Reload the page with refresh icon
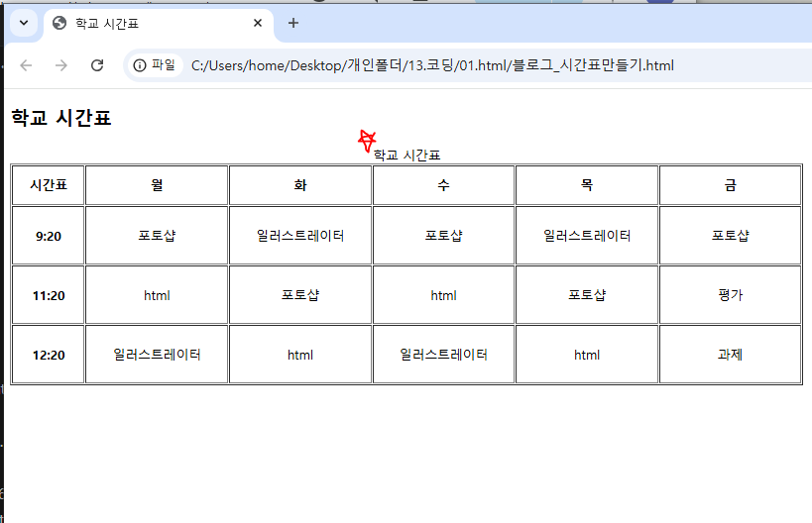 coord(97,65)
